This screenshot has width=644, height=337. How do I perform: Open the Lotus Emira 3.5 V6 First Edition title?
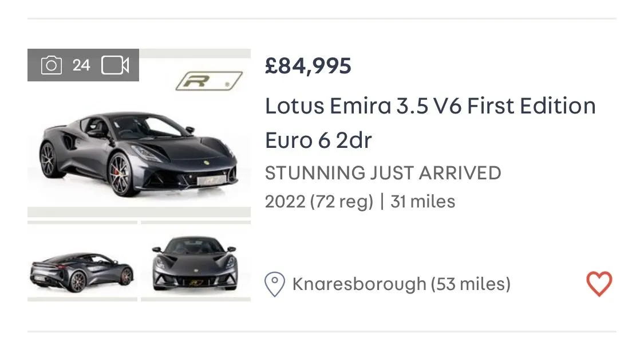coord(430,106)
